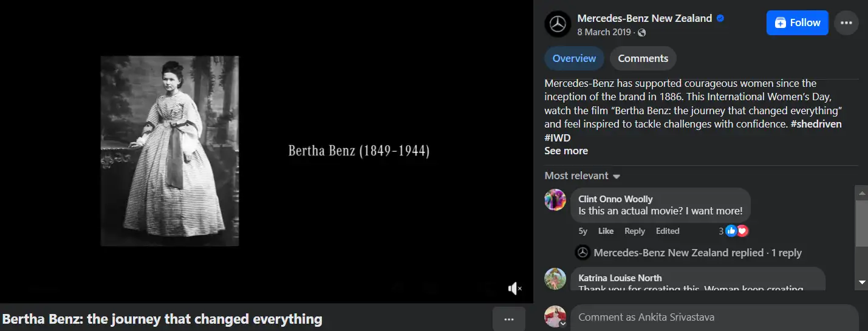This screenshot has height=331, width=868.
Task: Reply to Clint Onno Woolly's comment
Action: click(635, 231)
